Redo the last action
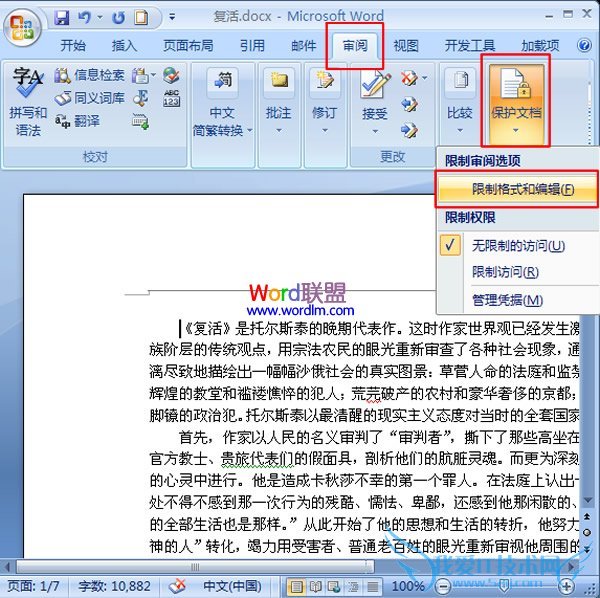This screenshot has height=598, width=600. point(118,18)
